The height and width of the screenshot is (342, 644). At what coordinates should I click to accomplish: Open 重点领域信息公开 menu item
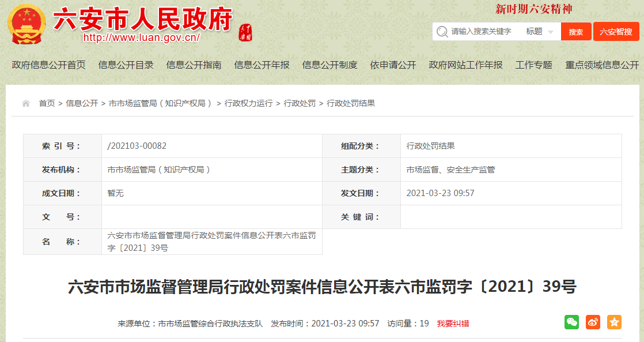click(x=602, y=65)
